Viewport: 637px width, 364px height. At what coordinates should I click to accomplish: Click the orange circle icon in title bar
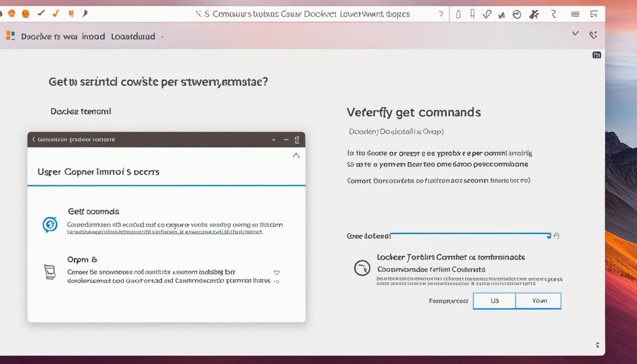(26, 14)
